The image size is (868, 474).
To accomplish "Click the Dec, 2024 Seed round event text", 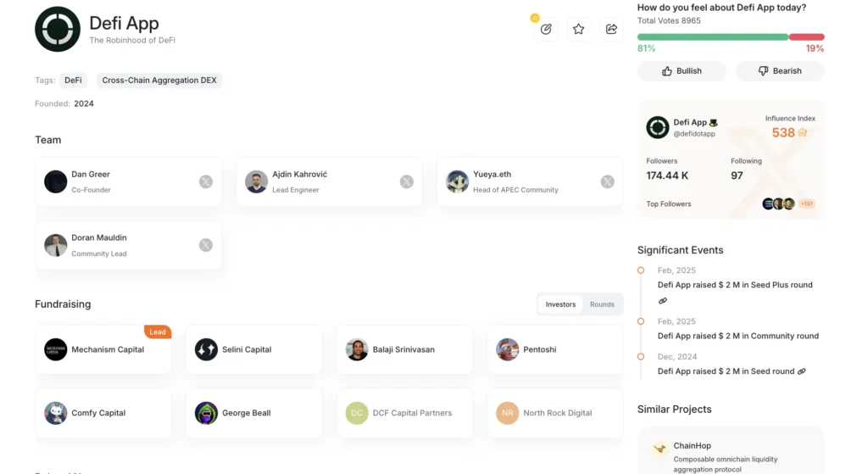I will pos(726,371).
